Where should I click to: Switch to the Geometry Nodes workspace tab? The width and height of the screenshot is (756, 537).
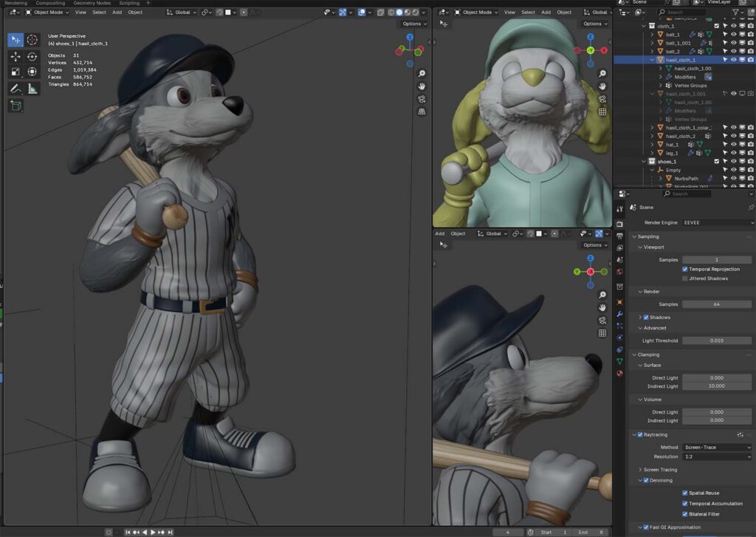[92, 3]
